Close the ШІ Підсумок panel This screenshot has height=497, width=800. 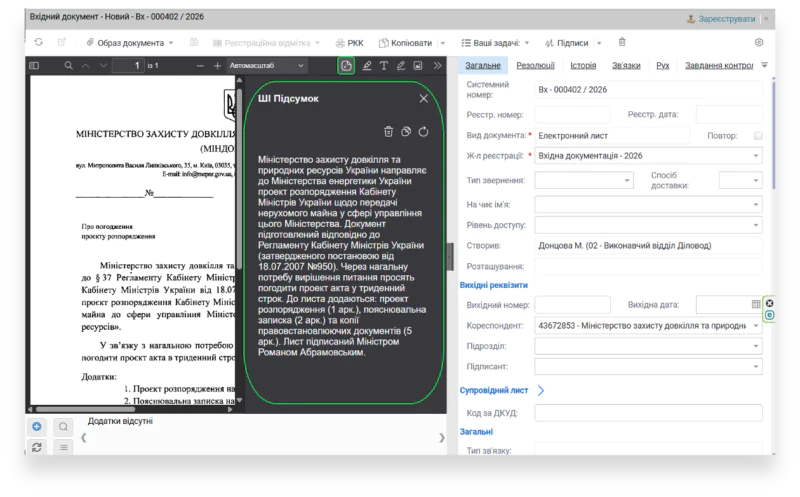pyautogui.click(x=423, y=98)
